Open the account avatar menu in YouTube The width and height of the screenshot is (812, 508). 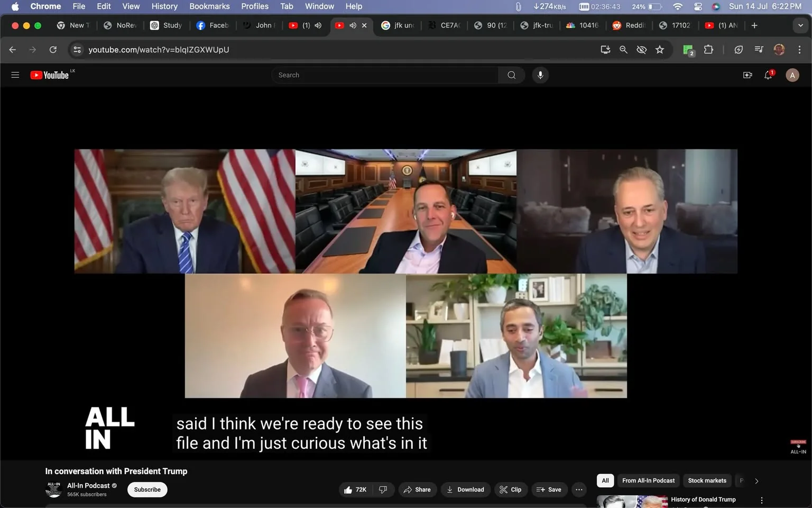tap(792, 75)
